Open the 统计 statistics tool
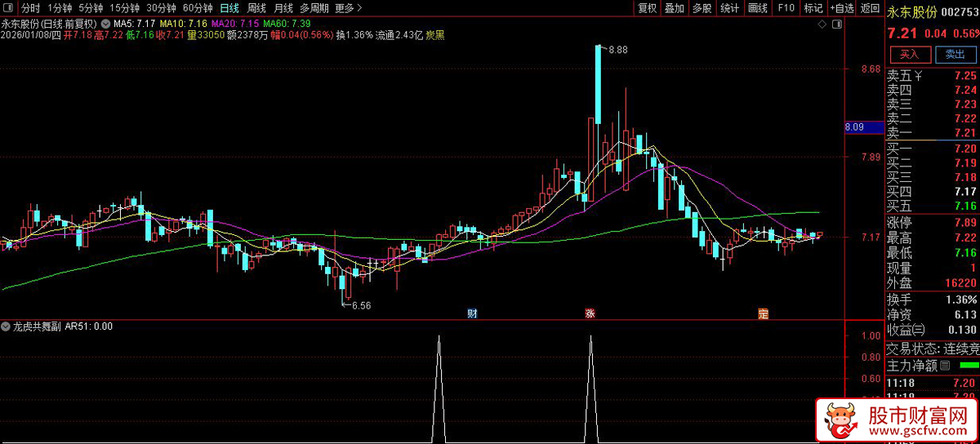This screenshot has width=980, height=444. click(x=730, y=8)
